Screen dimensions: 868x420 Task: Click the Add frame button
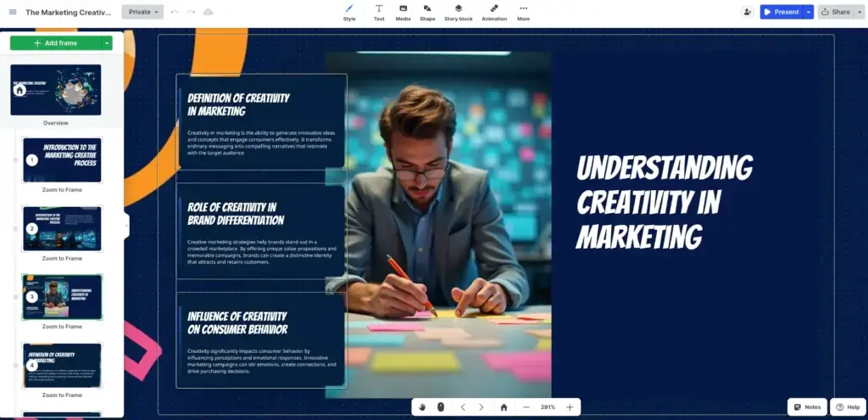click(x=55, y=42)
